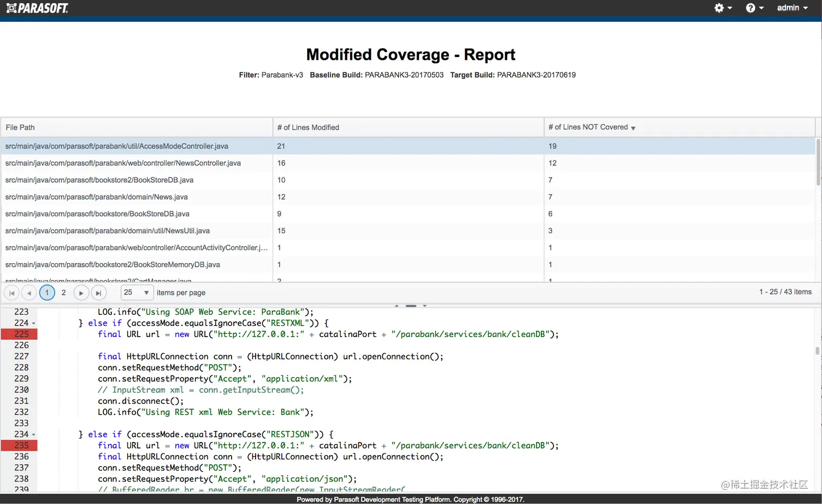
Task: Click code line 228 setRequestMethod POST
Action: [170, 368]
